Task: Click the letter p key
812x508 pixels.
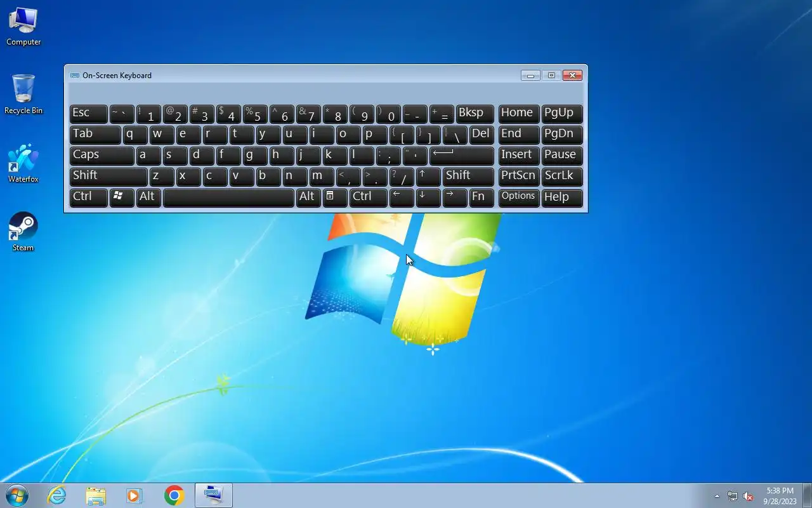Action: [x=375, y=135]
